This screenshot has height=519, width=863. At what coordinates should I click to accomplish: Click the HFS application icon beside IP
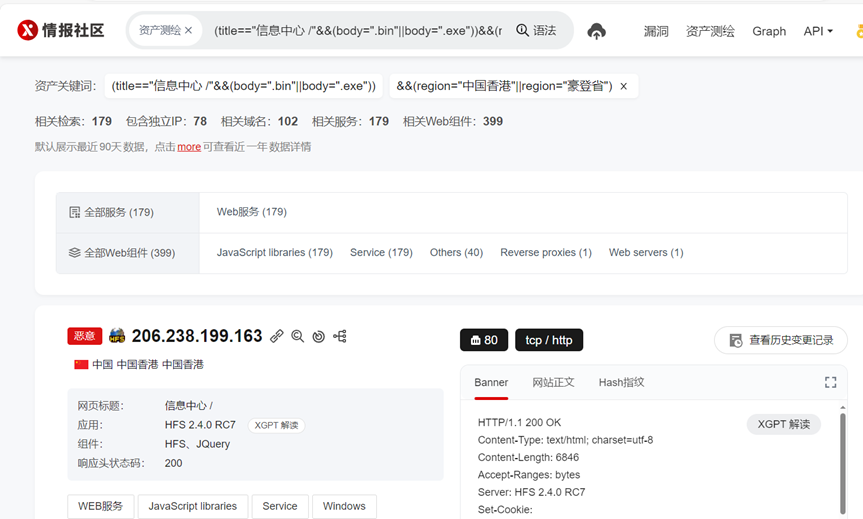pos(117,336)
